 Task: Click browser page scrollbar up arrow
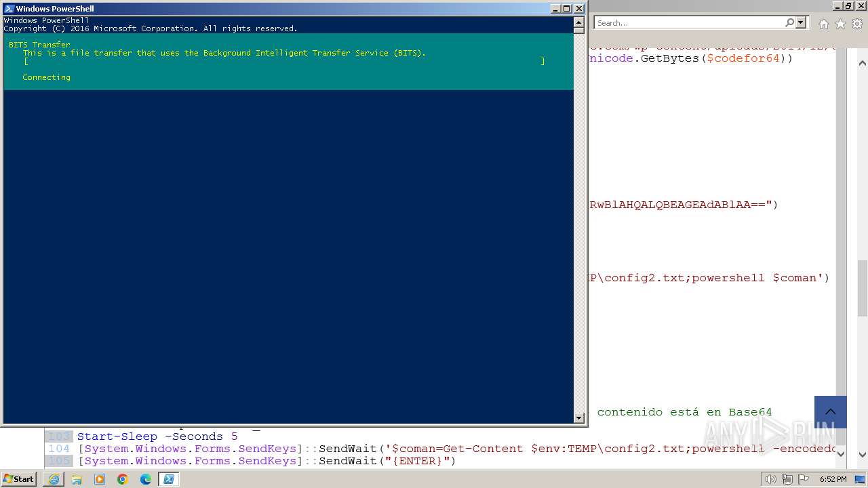[862, 63]
